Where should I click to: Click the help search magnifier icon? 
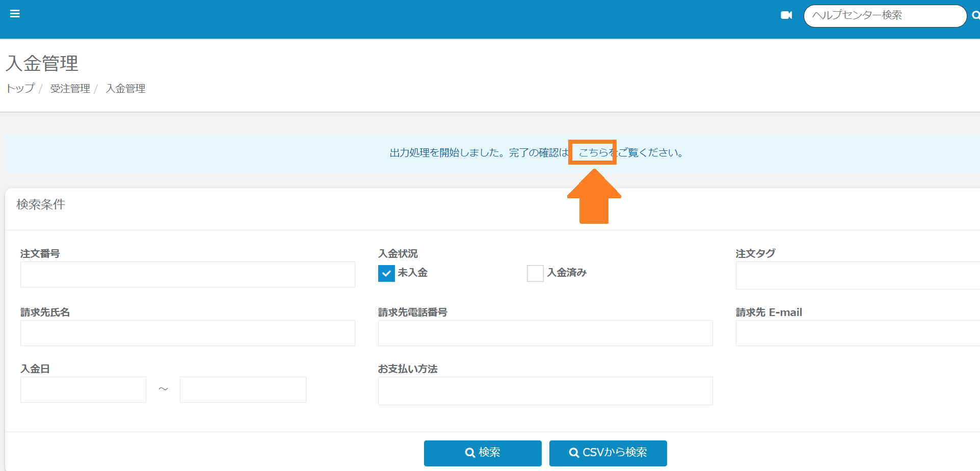coord(975,15)
